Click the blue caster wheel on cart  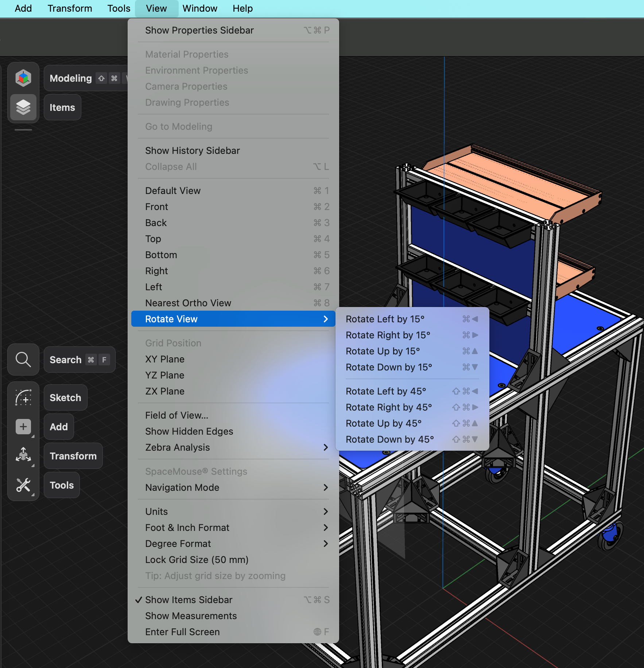pyautogui.click(x=610, y=536)
